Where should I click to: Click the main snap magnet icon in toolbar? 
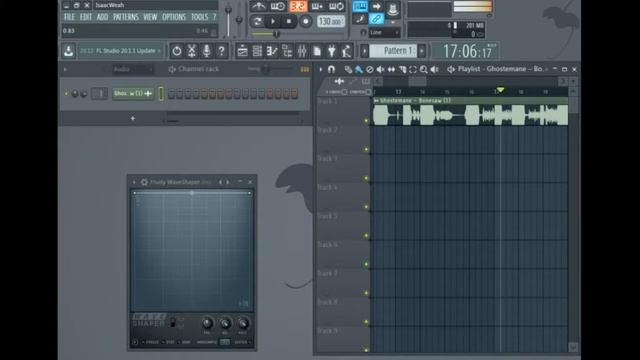(363, 33)
